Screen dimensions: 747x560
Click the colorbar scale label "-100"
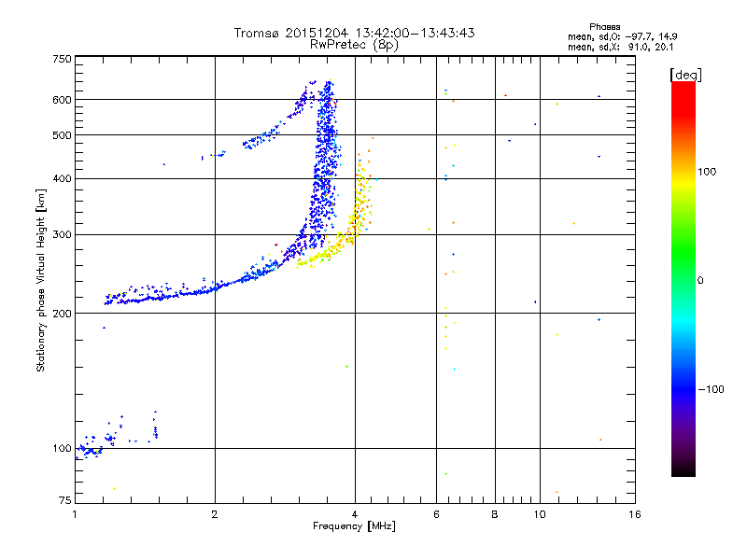click(711, 389)
